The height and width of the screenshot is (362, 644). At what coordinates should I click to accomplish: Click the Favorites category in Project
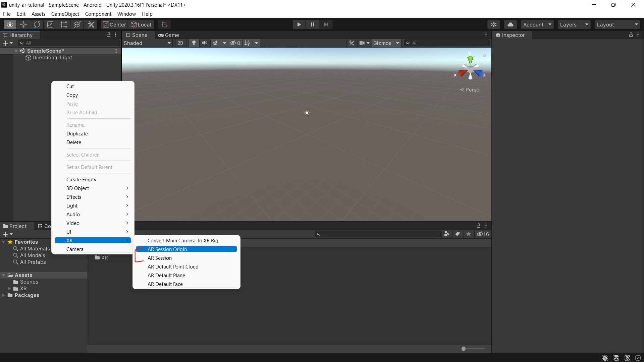tap(26, 242)
